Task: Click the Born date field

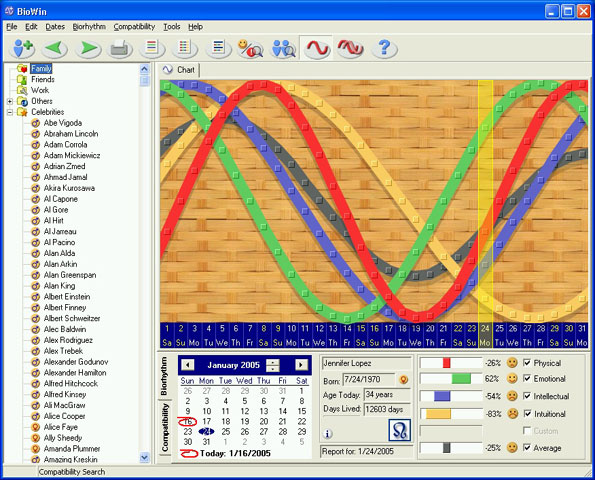Action: point(369,379)
